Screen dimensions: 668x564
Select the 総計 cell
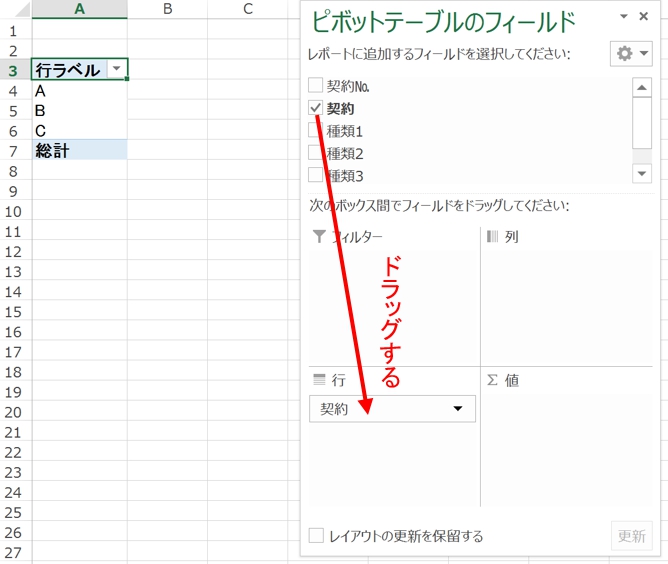(x=79, y=150)
